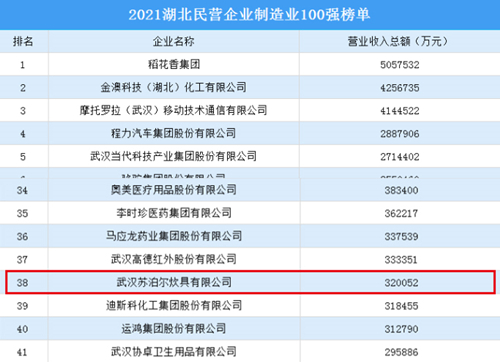
Task: Select revenue value 5057532
Action: (x=400, y=65)
